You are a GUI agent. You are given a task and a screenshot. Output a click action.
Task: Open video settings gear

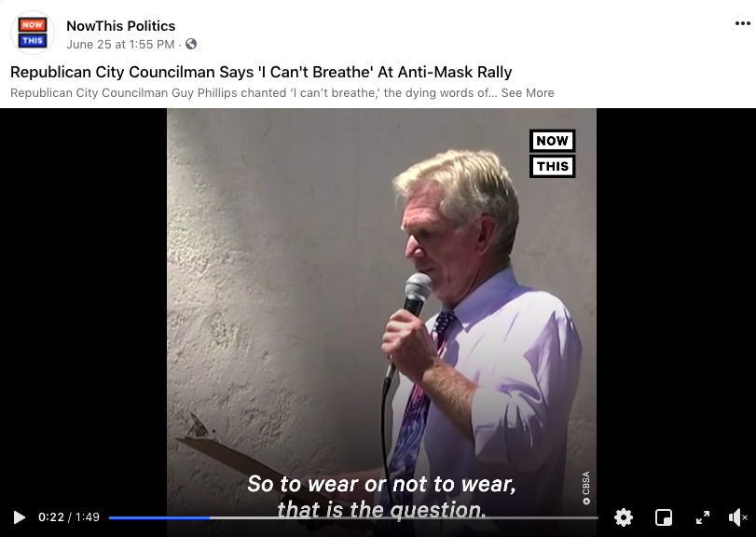(623, 517)
